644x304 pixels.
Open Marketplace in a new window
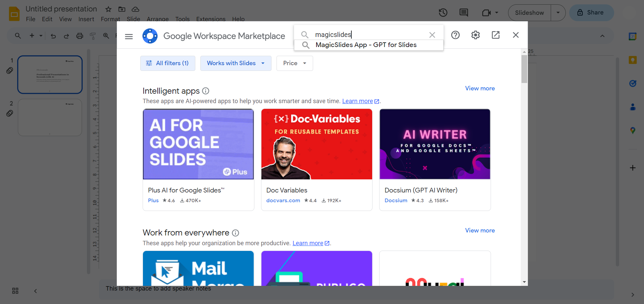[x=496, y=35]
